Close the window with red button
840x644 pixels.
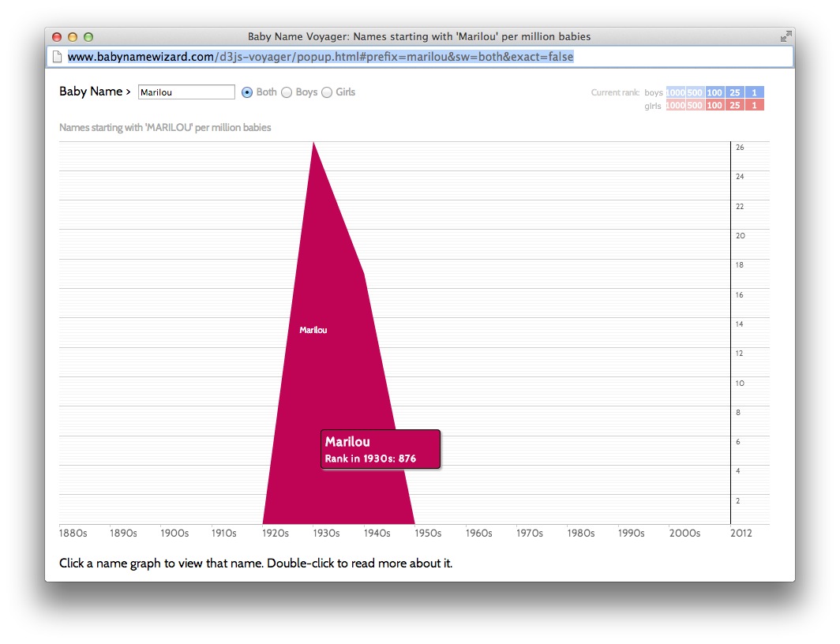point(57,37)
